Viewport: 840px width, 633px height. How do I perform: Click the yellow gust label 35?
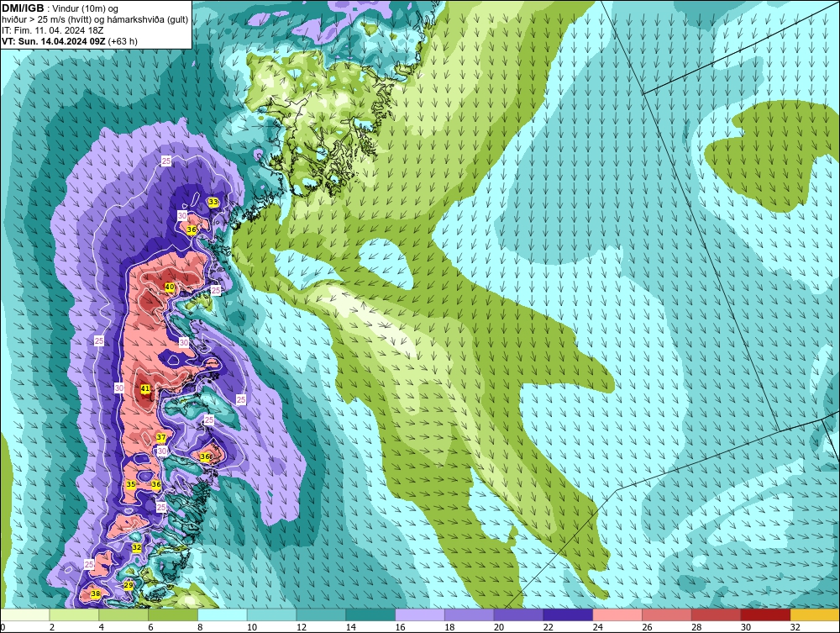(x=131, y=484)
